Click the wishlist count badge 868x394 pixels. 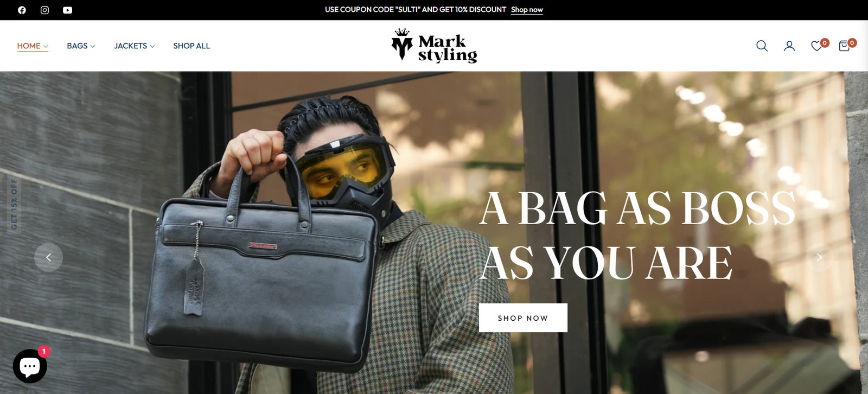click(825, 42)
